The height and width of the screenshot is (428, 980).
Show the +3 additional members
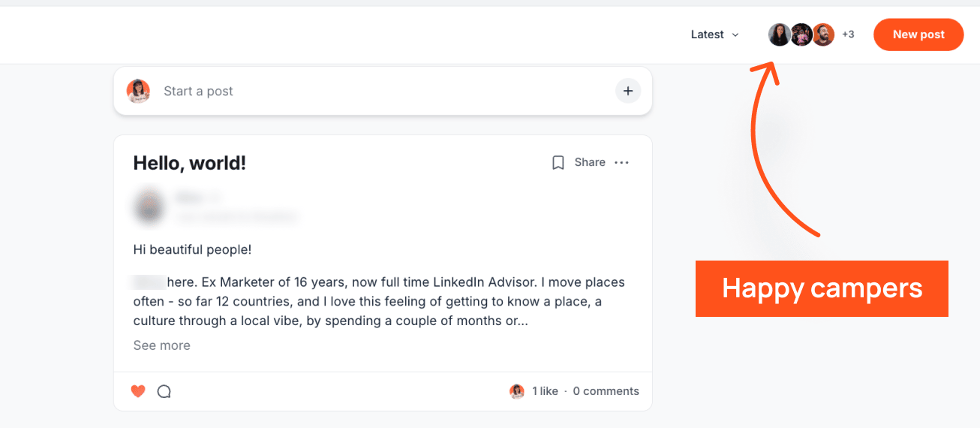[x=848, y=35]
